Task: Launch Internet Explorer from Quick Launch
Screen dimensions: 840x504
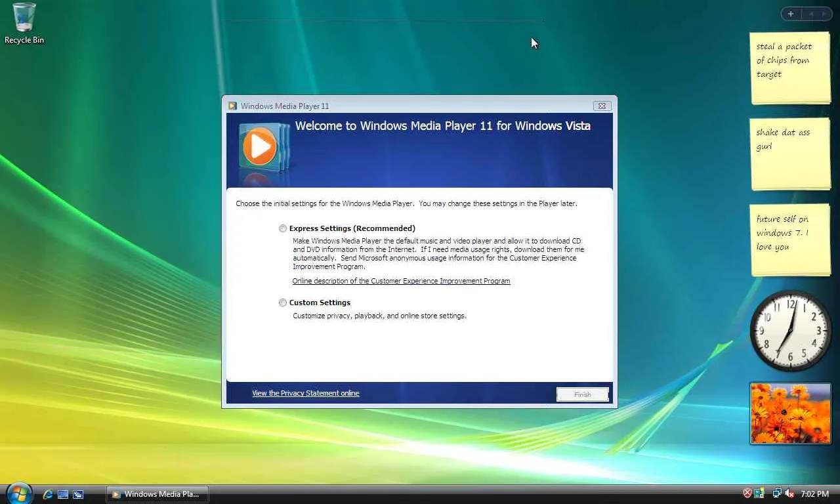Action: pos(48,494)
